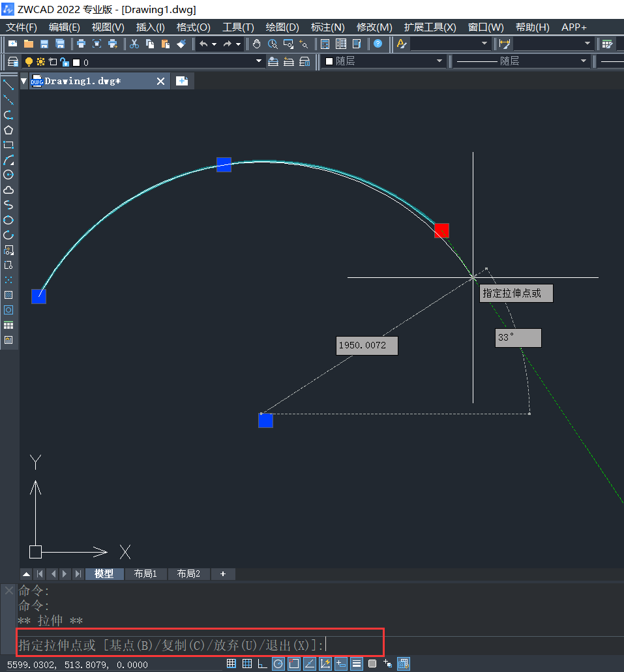
Task: Toggle Dynamic UCS in status bar
Action: point(325,664)
